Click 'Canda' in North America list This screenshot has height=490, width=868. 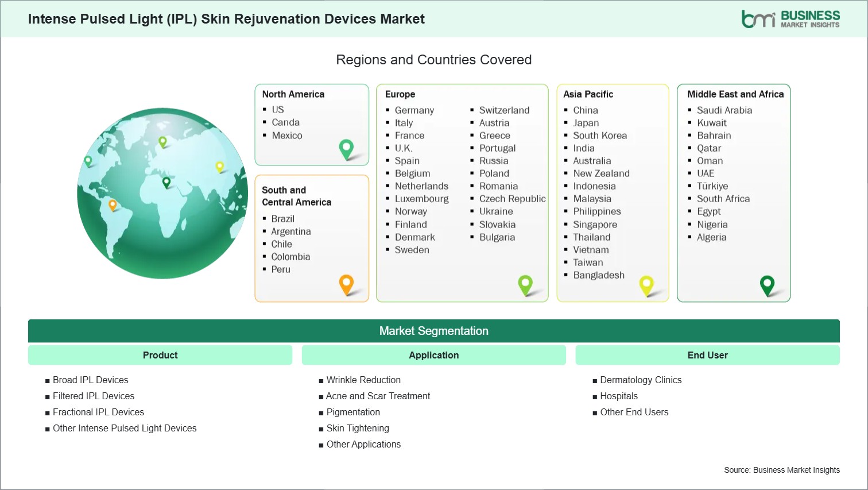coord(286,122)
